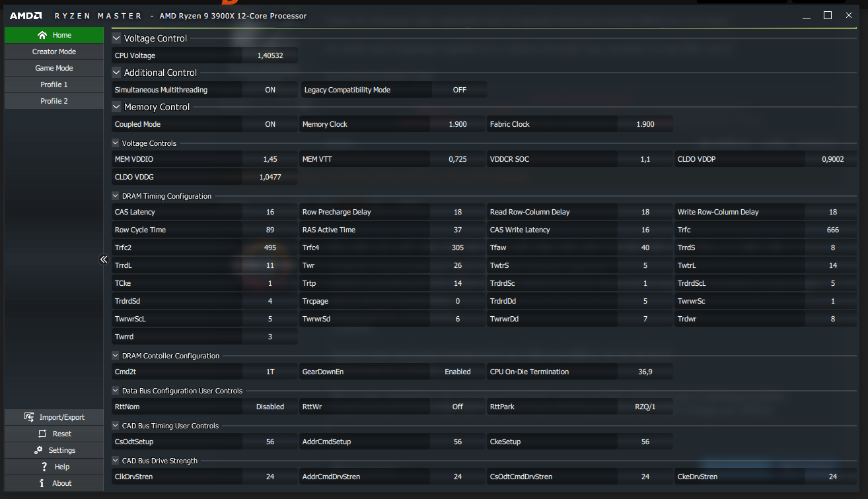868x499 pixels.
Task: Change Cmd2t 1T value
Action: point(270,372)
